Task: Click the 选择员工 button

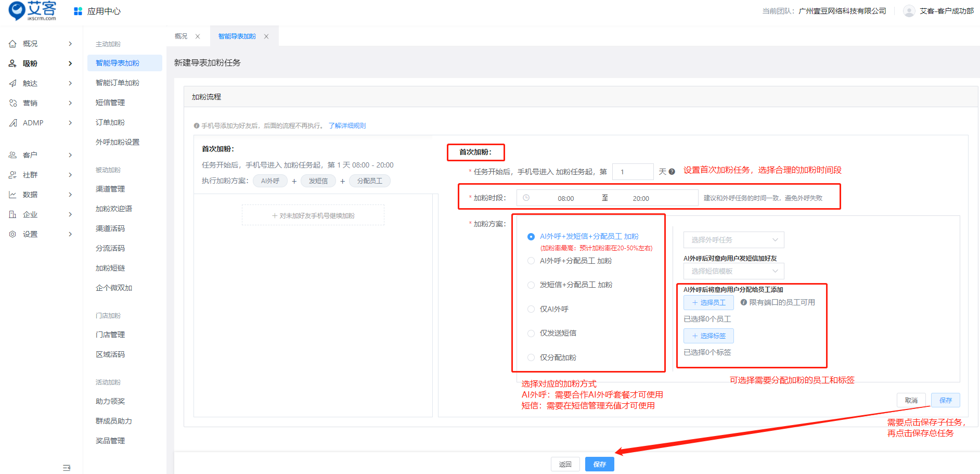Action: [708, 303]
